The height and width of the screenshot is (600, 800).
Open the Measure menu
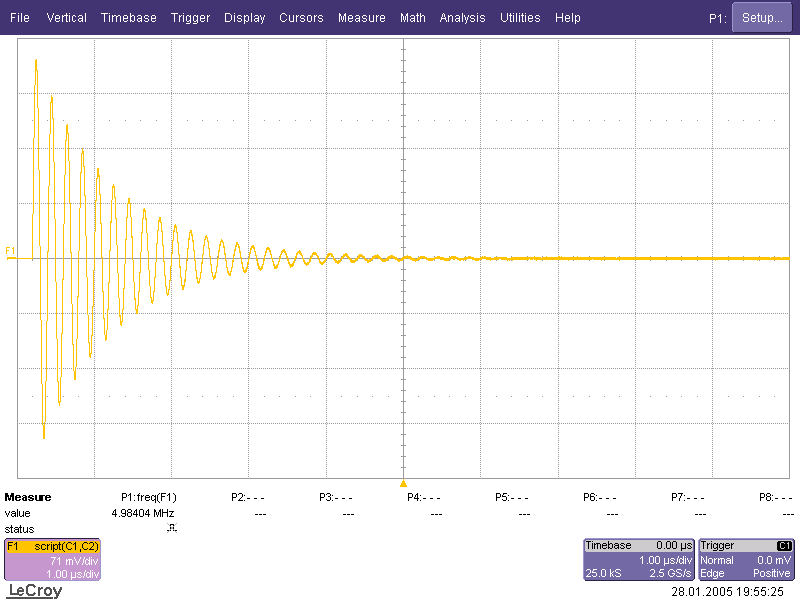(x=361, y=18)
